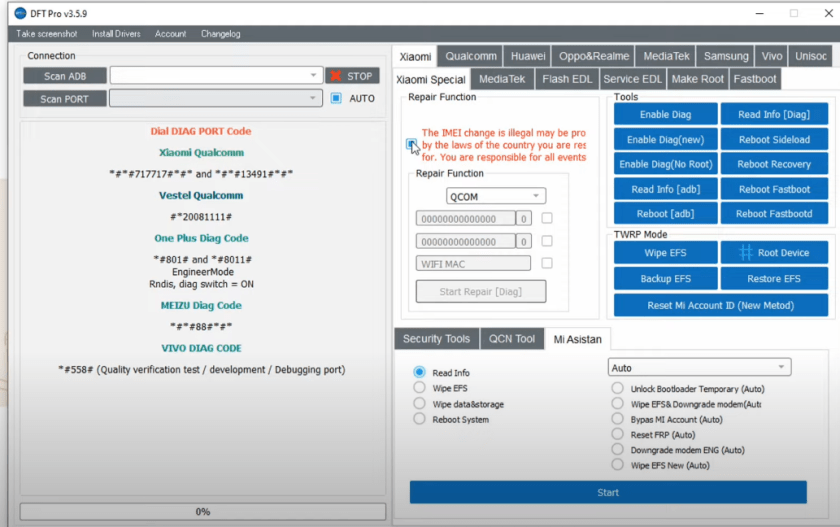Select Wipe data&storage radio option
840x527 pixels.
click(x=419, y=403)
